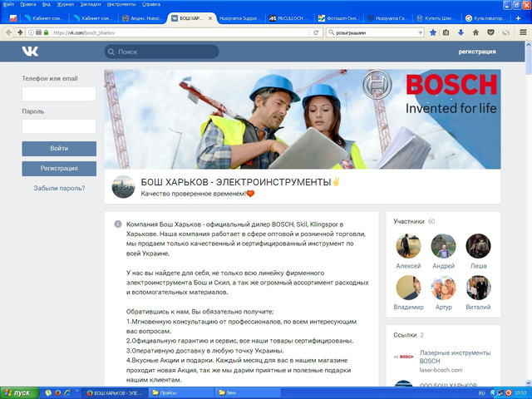This screenshot has width=532, height=399.
Task: Click the RU language indicator in tray
Action: tap(481, 393)
